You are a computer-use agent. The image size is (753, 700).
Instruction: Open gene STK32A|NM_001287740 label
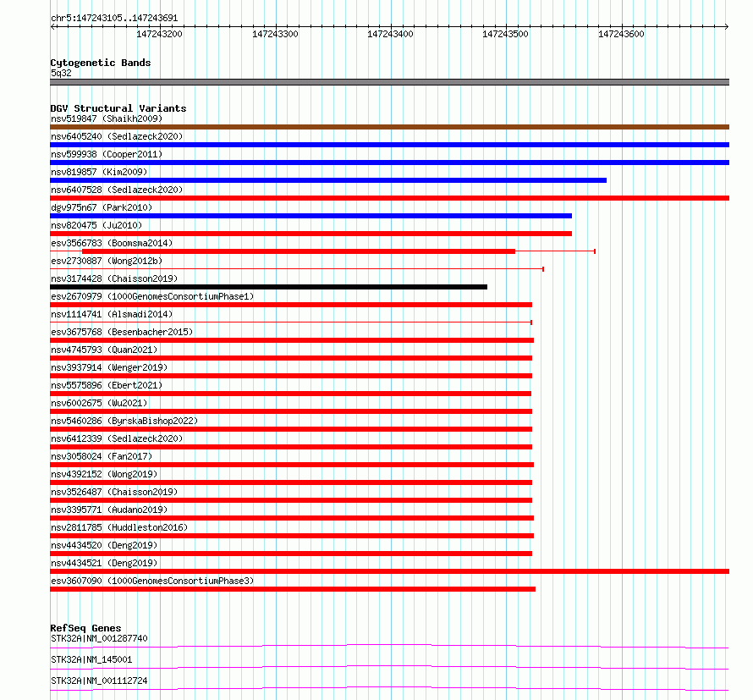point(99,638)
